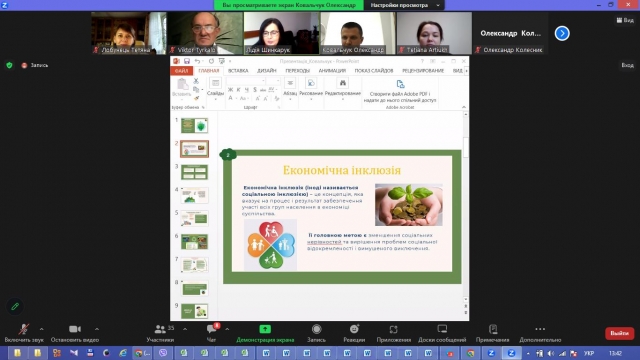
Task: Open ФАЙЛ tab in shared PowerPoint
Action: pyautogui.click(x=181, y=71)
